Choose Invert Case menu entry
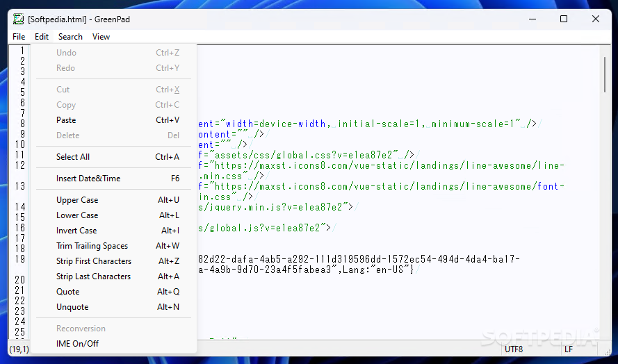This screenshot has height=364, width=618. (x=113, y=231)
